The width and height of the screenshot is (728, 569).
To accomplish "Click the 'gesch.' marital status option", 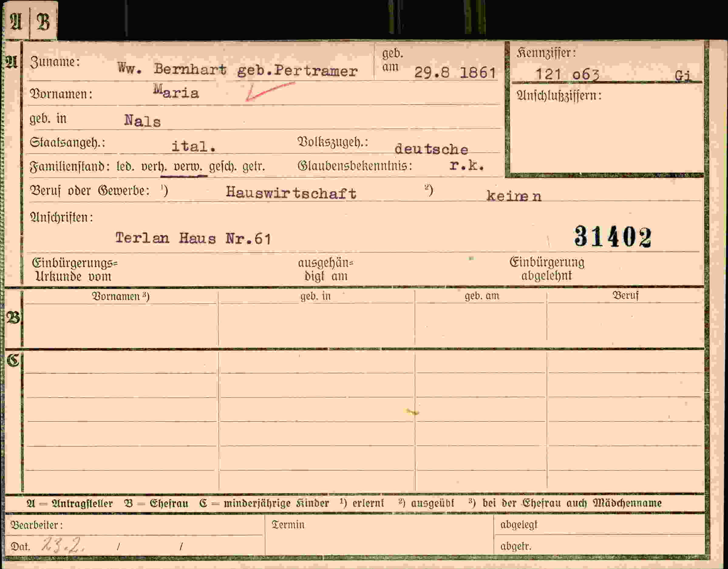I will coord(223,166).
